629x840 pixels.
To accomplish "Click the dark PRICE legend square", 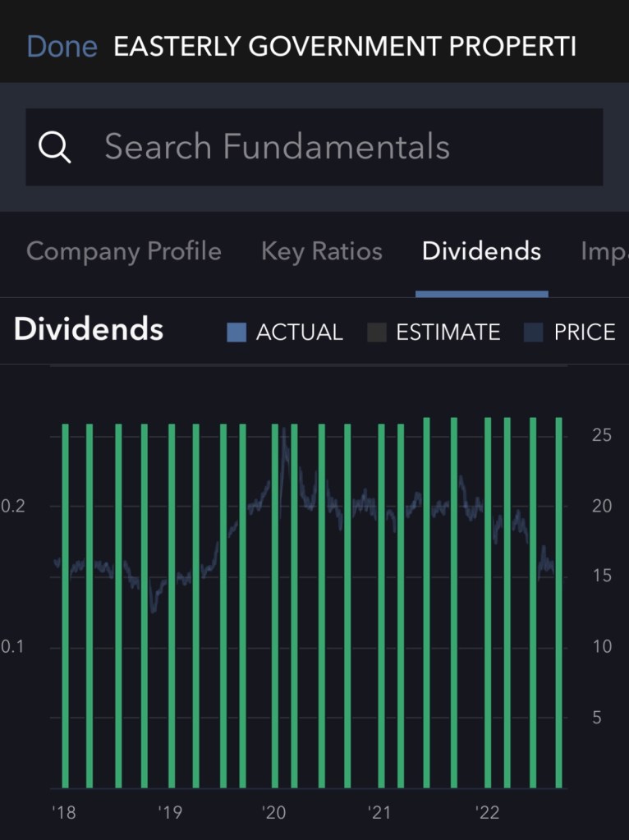I will pos(534,333).
